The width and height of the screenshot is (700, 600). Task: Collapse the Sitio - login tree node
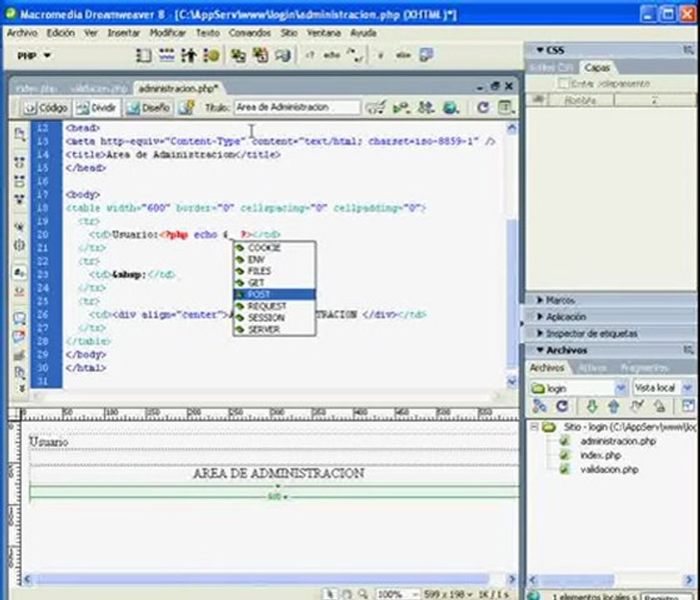pyautogui.click(x=534, y=427)
